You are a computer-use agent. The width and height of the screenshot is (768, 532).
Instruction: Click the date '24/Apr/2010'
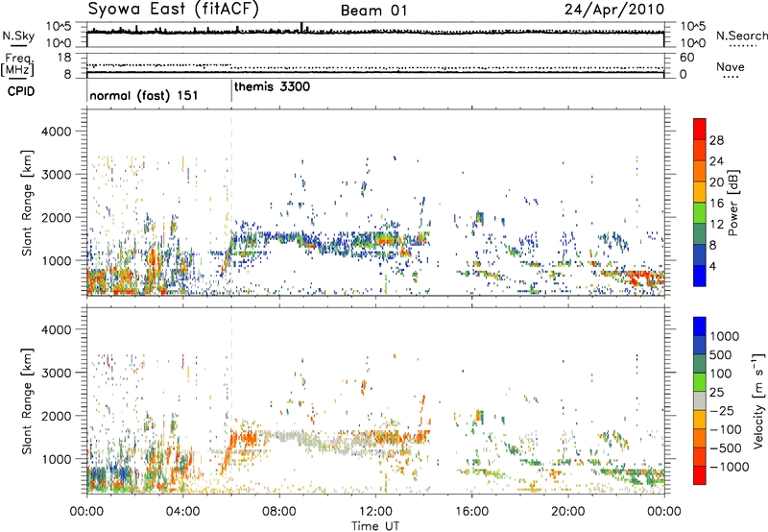pos(614,10)
